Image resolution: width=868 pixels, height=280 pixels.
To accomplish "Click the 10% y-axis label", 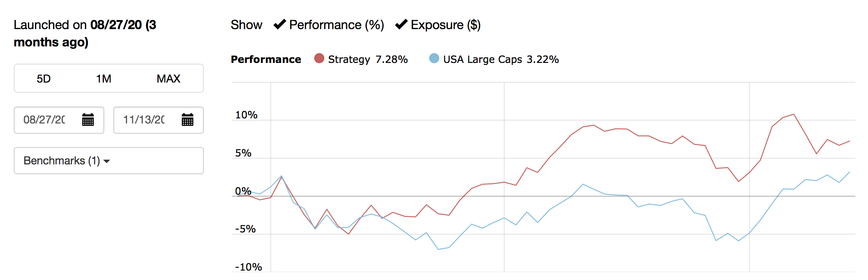I will pyautogui.click(x=246, y=115).
